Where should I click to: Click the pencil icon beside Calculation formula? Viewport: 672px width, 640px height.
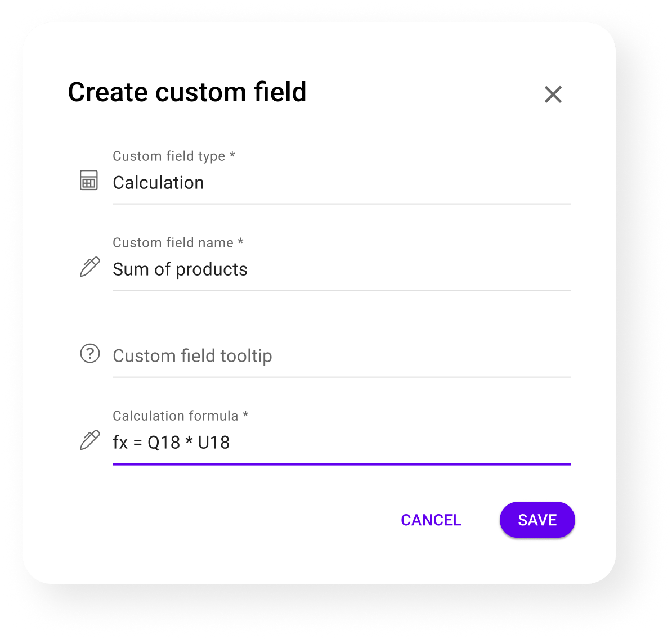[90, 440]
